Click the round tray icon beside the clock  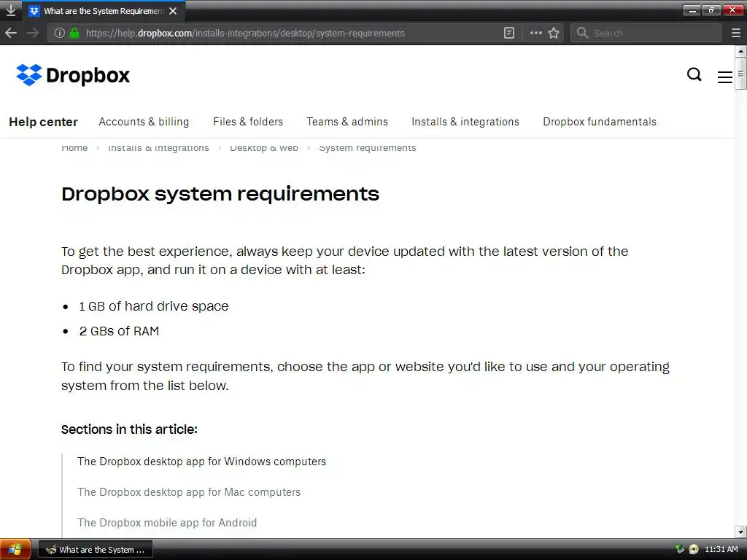[x=694, y=549]
